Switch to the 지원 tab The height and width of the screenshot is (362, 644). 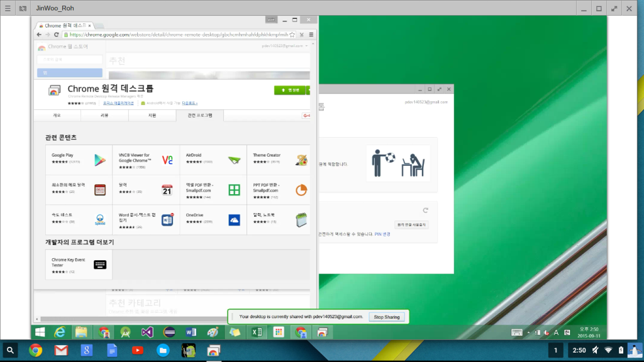152,116
